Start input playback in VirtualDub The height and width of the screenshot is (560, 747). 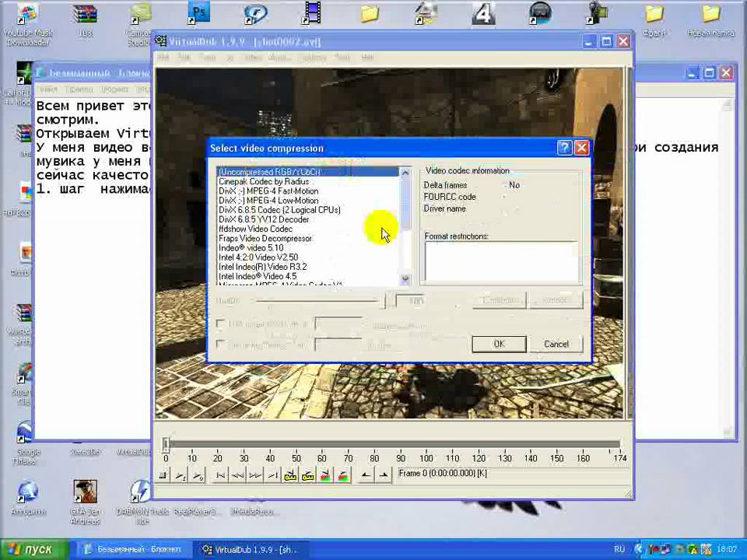tap(181, 474)
